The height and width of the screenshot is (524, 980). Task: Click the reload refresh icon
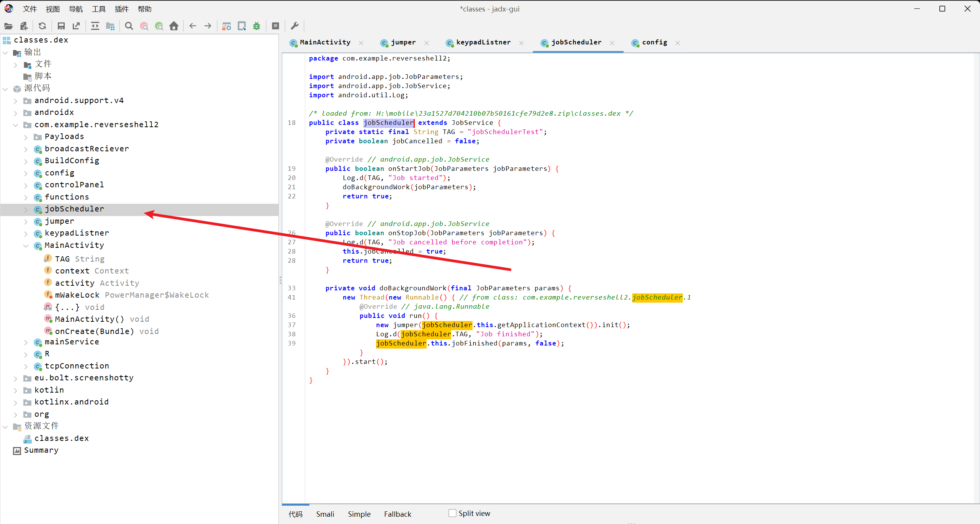coord(43,26)
